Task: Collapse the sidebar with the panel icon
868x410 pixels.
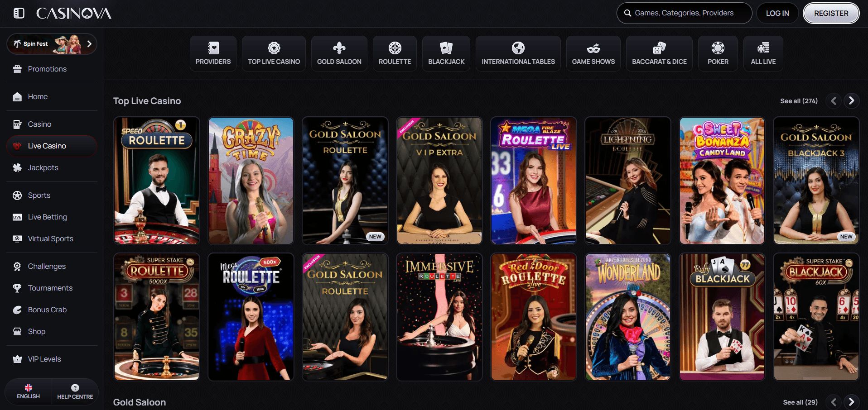Action: pos(19,13)
